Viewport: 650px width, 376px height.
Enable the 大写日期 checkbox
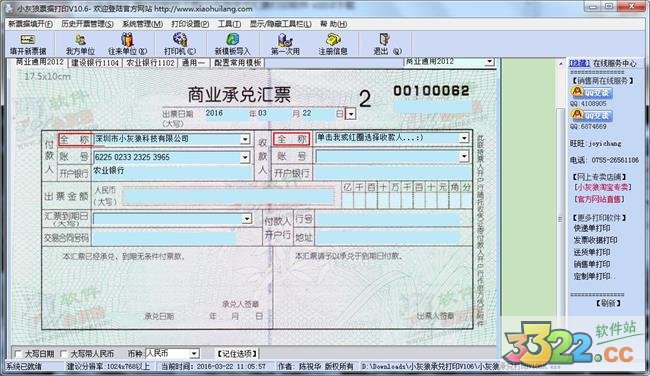pyautogui.click(x=18, y=354)
